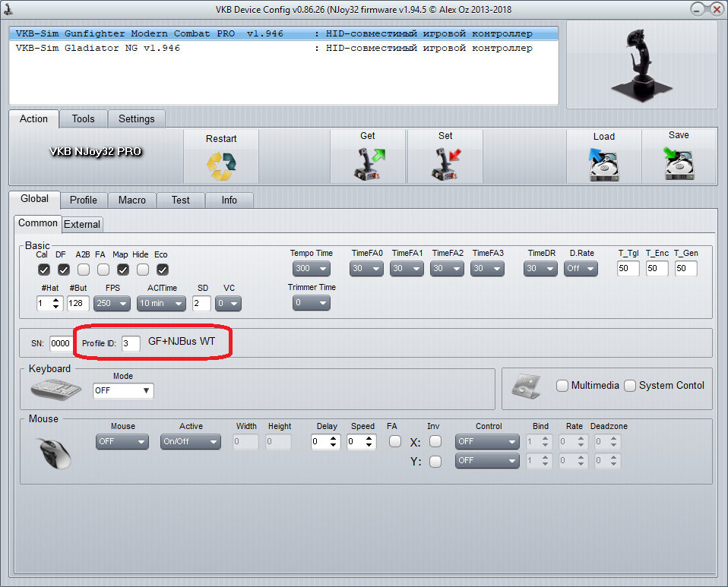Select the VKB-Sim Gladiator NG device
728x587 pixels.
click(x=283, y=48)
